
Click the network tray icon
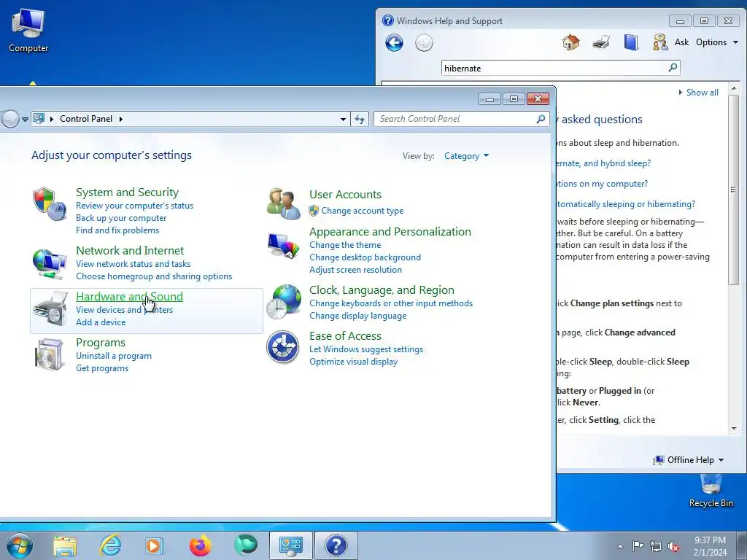click(x=656, y=547)
